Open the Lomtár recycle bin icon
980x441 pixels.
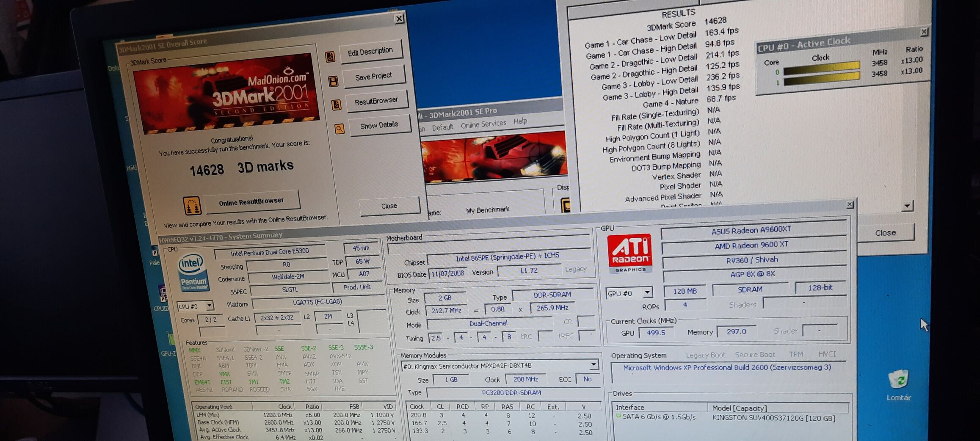coord(898,384)
